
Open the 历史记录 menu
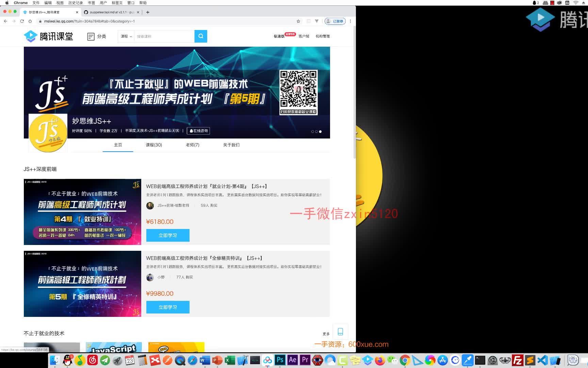[x=76, y=3]
